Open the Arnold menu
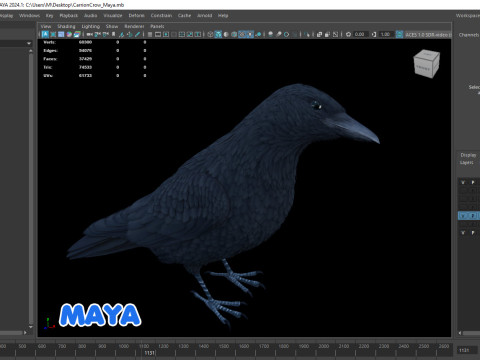 tap(204, 15)
